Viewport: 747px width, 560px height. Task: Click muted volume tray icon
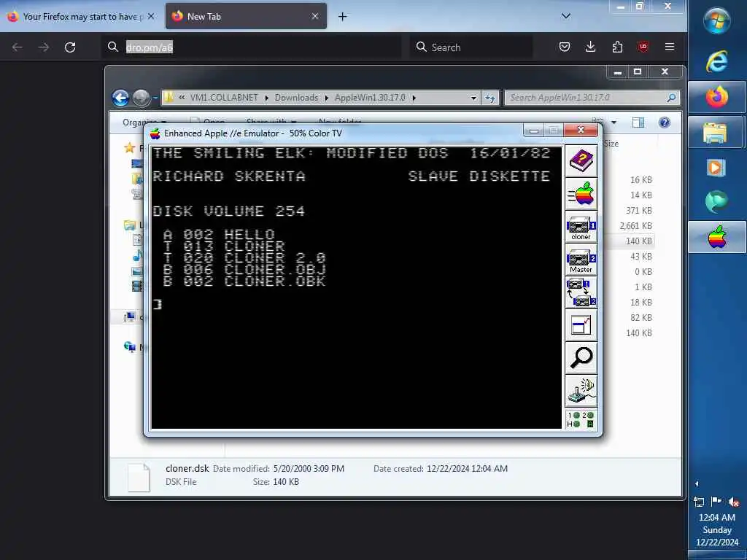(734, 502)
